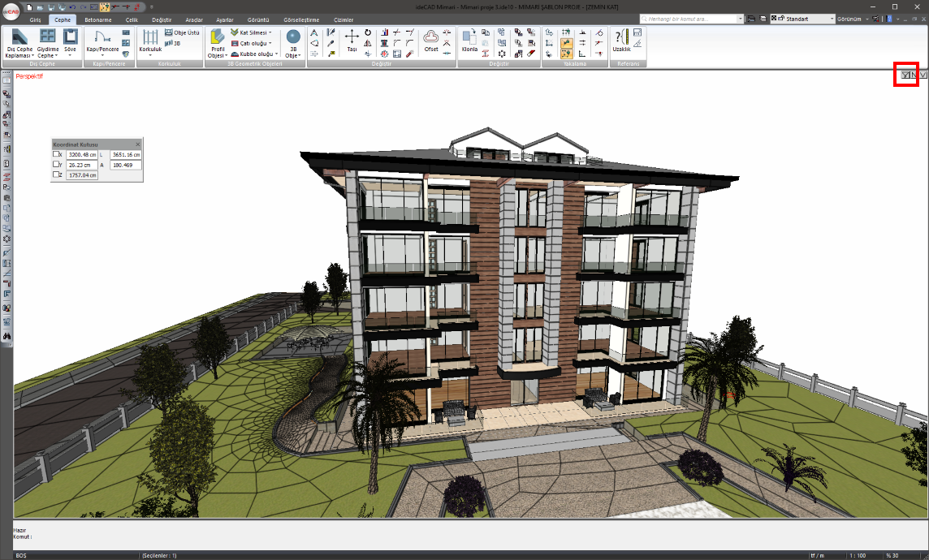Open the quick access toolbar customize arrow
This screenshot has height=560, width=929.
pyautogui.click(x=152, y=7)
